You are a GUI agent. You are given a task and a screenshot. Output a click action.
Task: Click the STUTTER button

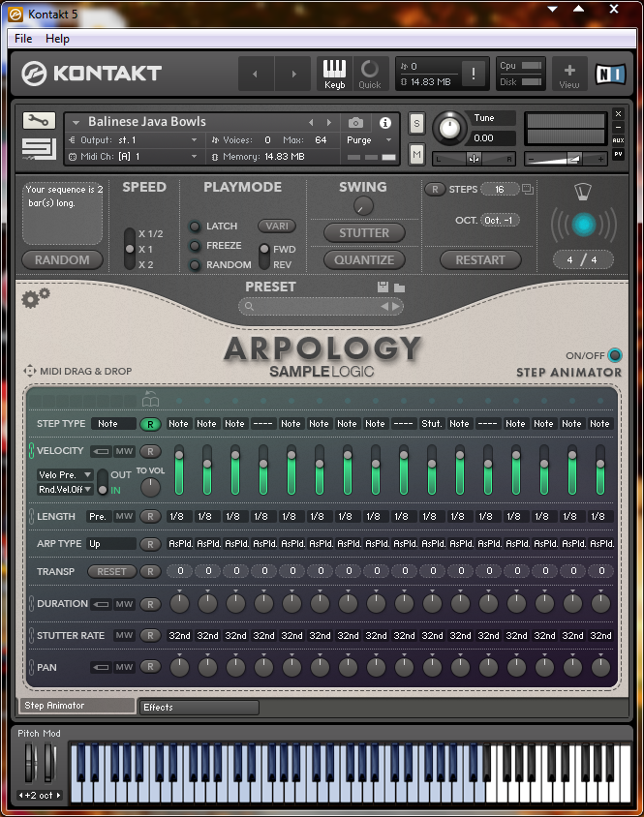click(364, 233)
